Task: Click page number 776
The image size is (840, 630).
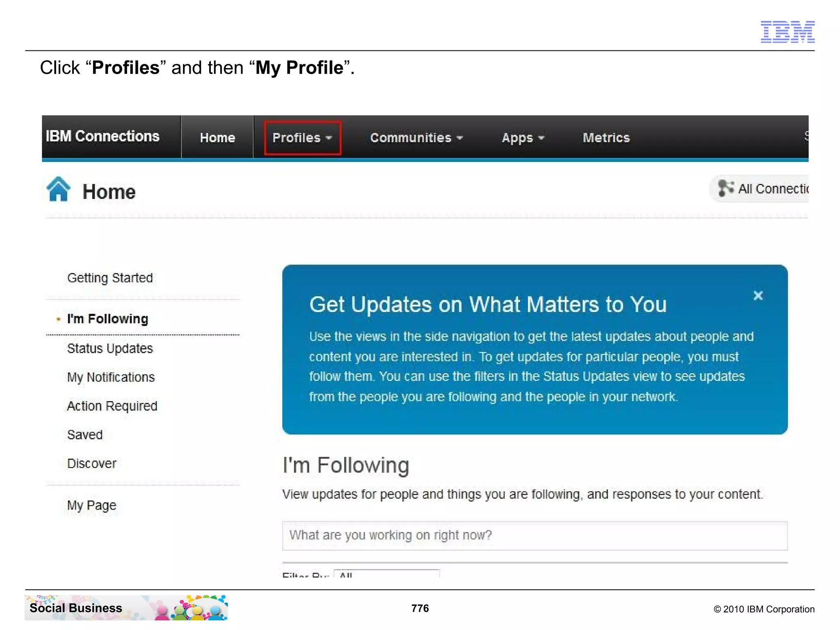Action: [x=420, y=608]
